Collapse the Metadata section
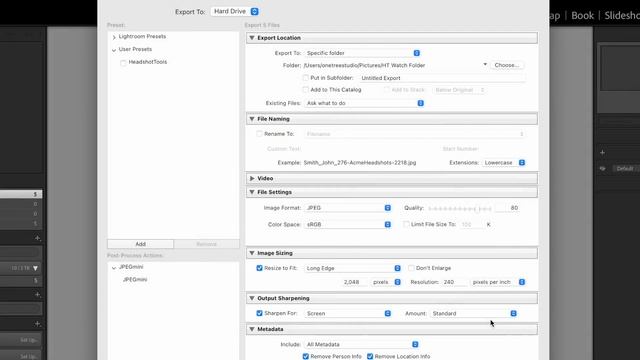Image resolution: width=640 pixels, height=360 pixels. (252, 329)
